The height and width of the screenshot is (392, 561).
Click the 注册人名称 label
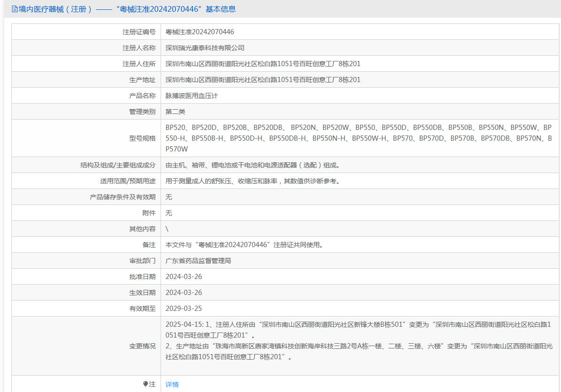tap(139, 48)
